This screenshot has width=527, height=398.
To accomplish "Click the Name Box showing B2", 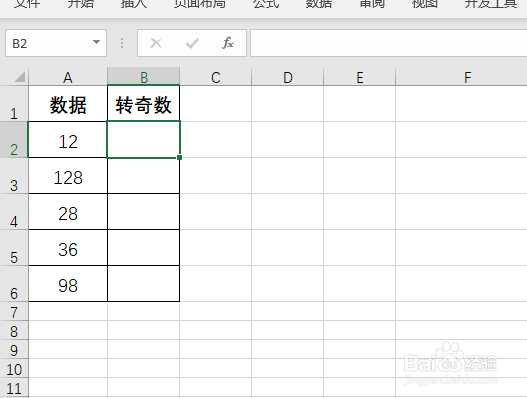I will coord(56,43).
